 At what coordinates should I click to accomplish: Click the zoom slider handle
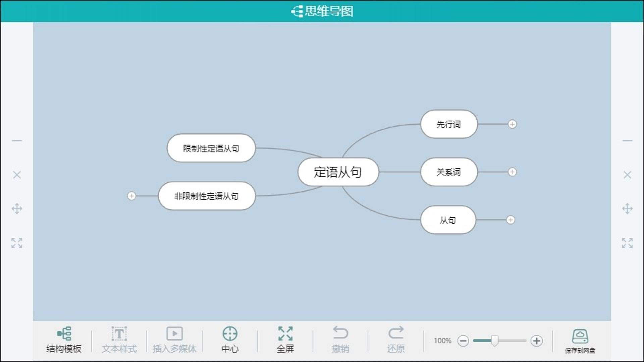(x=494, y=341)
